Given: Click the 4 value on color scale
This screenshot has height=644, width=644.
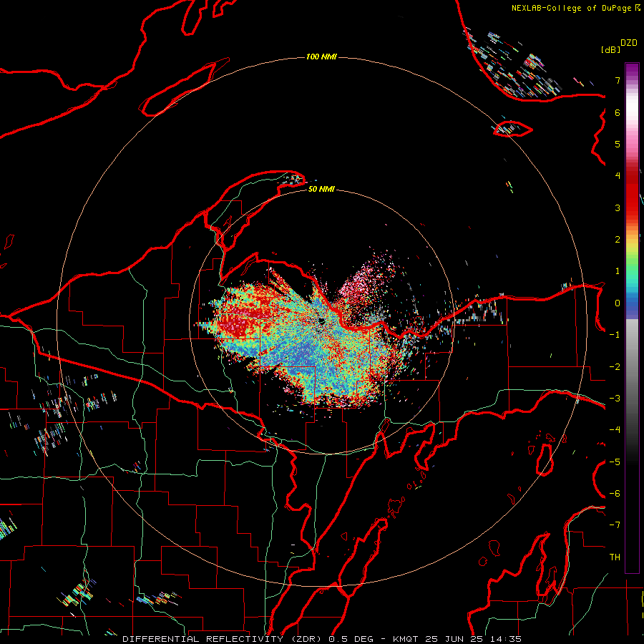Looking at the screenshot, I should 618,176.
